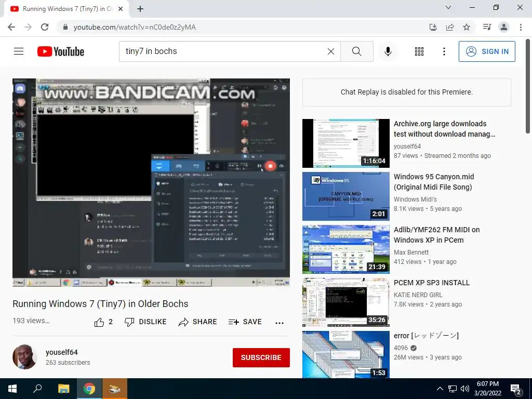Click the Windows Midi's channel name
532x399 pixels.
coord(415,199)
